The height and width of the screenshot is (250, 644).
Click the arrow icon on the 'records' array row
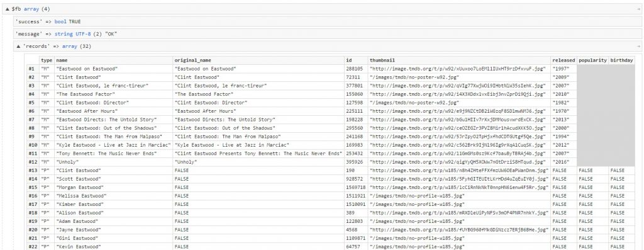[x=639, y=47]
